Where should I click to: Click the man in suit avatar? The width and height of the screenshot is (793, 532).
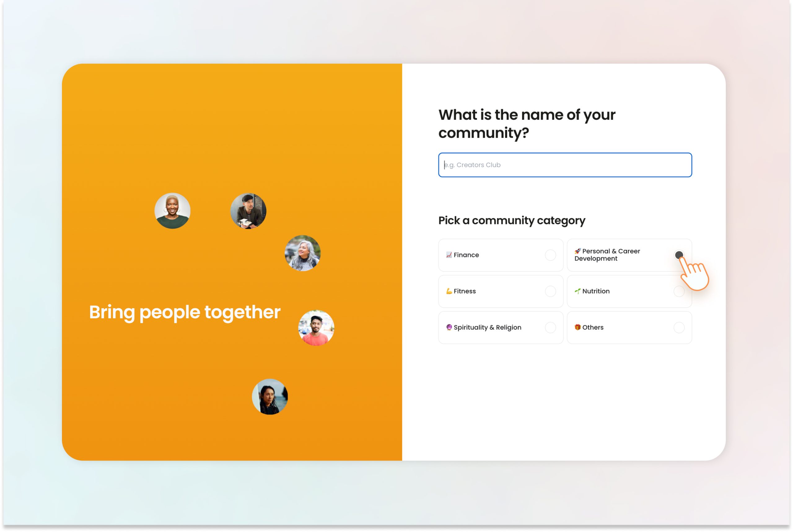click(x=248, y=211)
